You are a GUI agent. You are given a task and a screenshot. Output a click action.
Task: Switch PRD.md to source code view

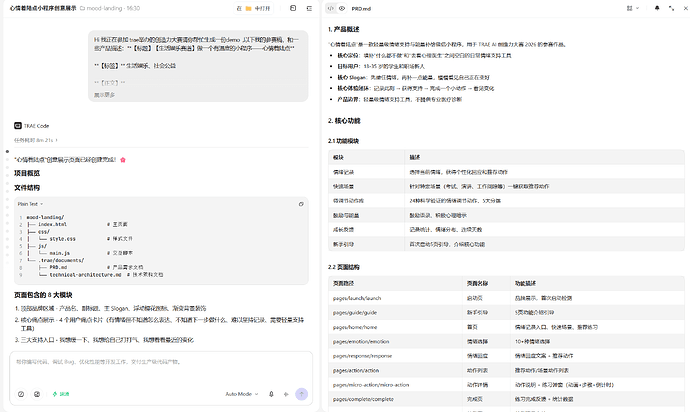330,8
